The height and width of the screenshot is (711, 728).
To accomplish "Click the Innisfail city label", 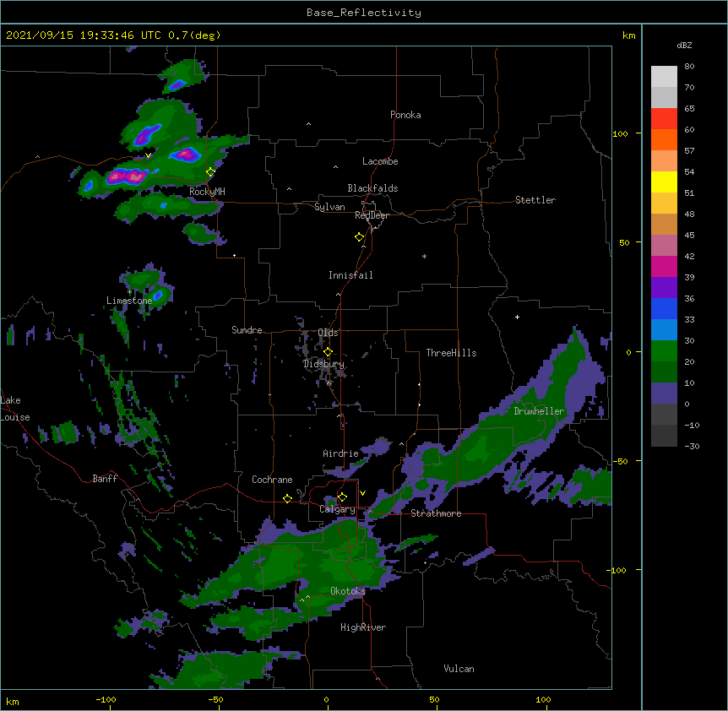I will click(350, 275).
